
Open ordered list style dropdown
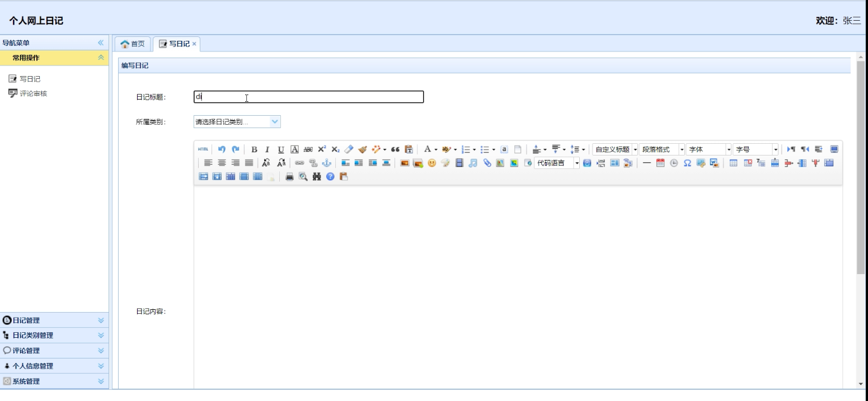tap(475, 150)
